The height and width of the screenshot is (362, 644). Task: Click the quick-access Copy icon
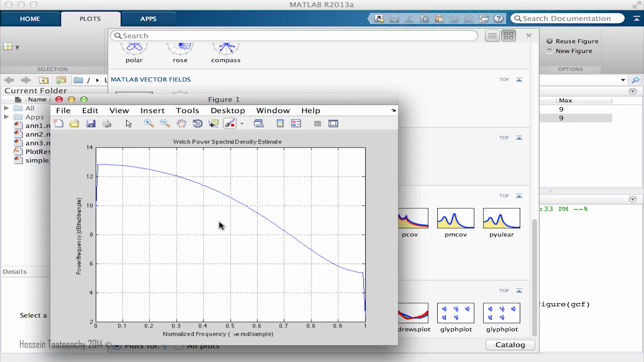click(x=424, y=19)
